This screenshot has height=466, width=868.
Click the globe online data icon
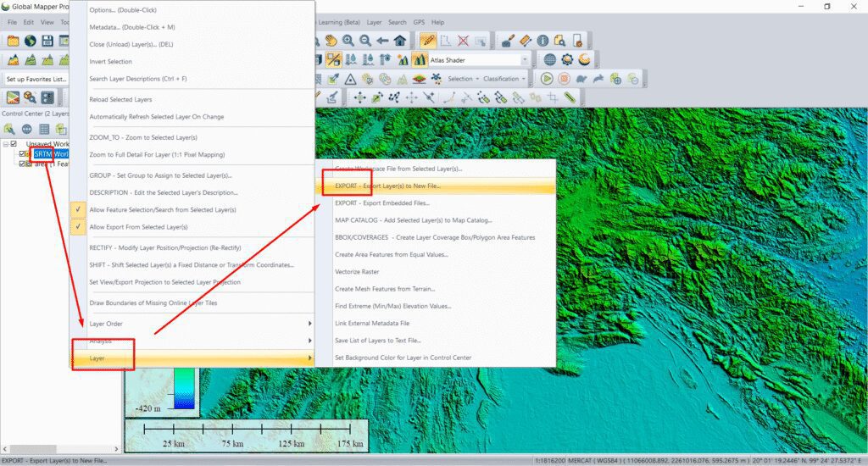(31, 41)
